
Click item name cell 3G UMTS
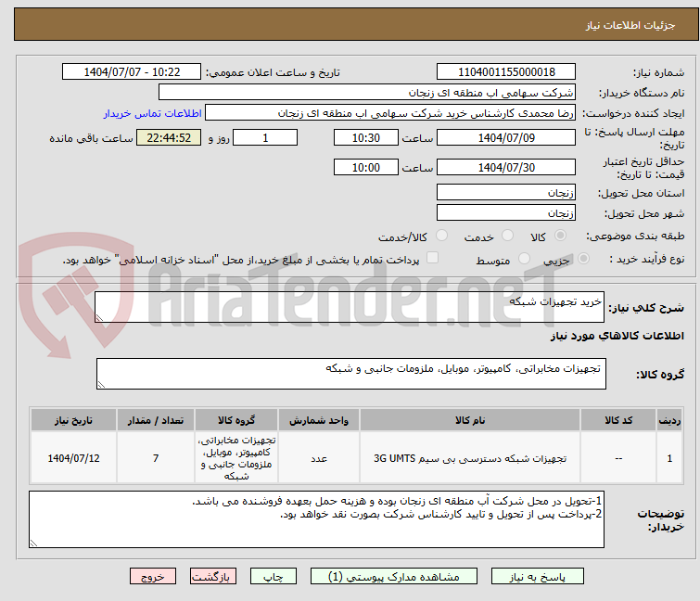470,458
